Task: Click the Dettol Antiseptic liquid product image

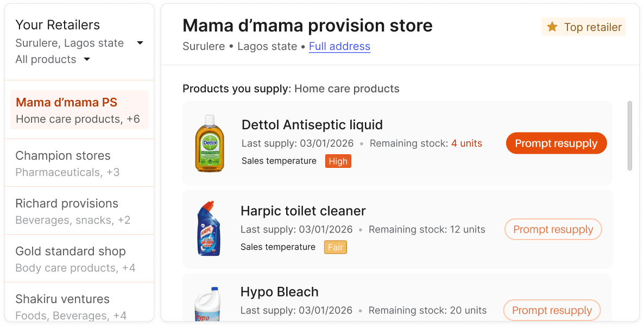Action: tap(210, 142)
